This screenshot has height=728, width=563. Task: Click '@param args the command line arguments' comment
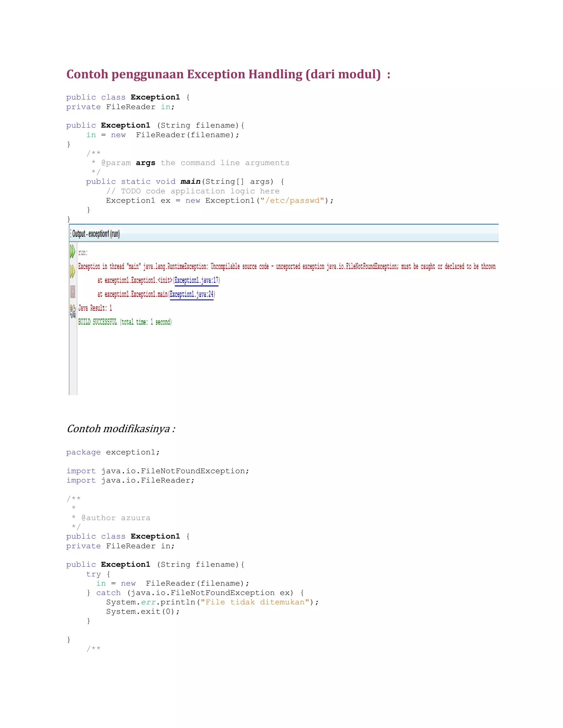coord(191,163)
